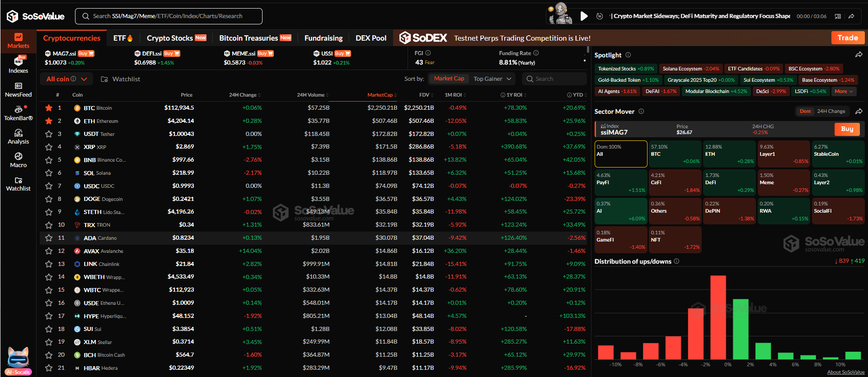Share the Spotlight panel
Screen dimensions: 868x377
click(859, 55)
